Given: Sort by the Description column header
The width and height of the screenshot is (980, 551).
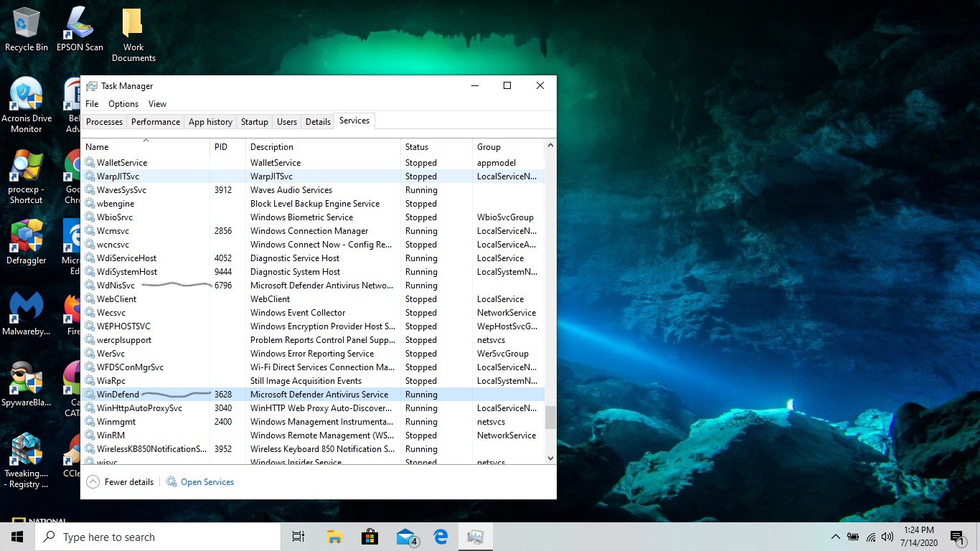Looking at the screenshot, I should click(323, 147).
